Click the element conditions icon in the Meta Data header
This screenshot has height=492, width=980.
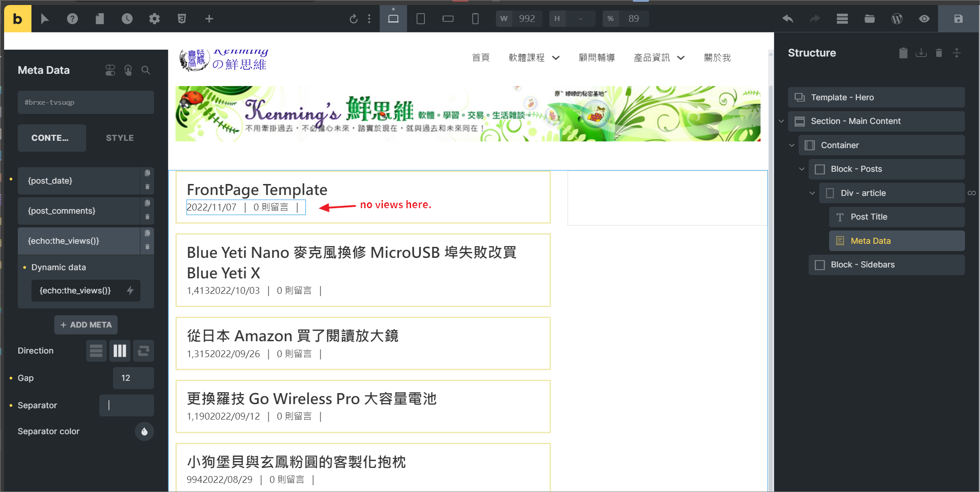(110, 70)
